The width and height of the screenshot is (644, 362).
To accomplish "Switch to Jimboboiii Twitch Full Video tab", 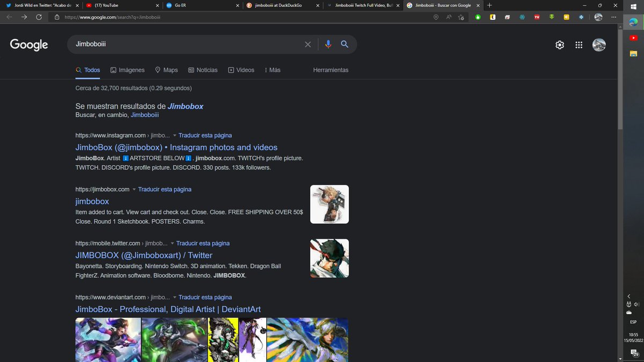I will [363, 5].
